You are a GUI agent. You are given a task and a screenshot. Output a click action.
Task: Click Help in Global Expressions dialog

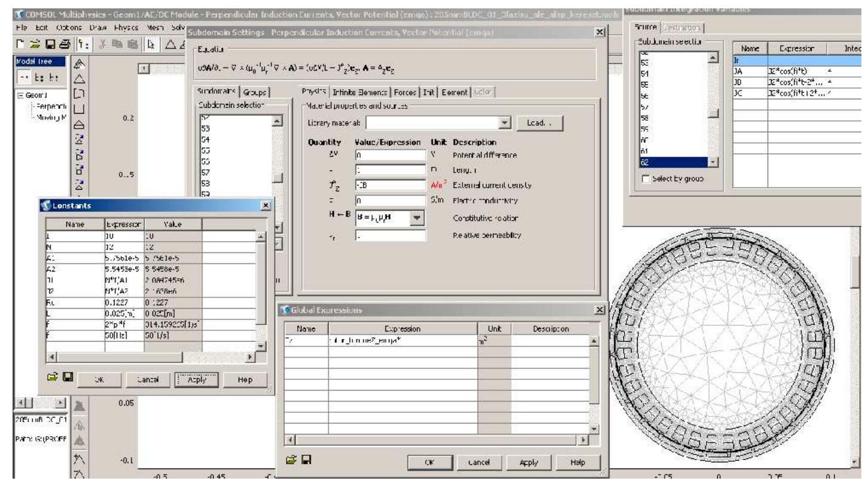click(578, 462)
